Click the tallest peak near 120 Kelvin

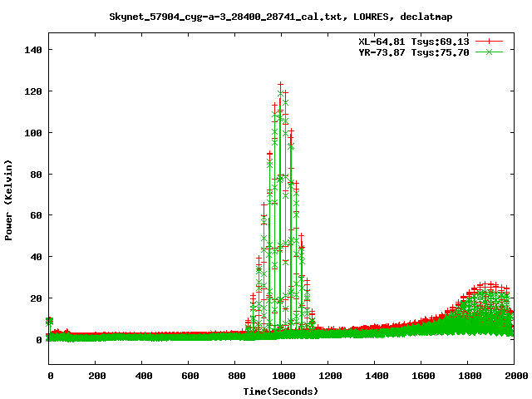281,85
